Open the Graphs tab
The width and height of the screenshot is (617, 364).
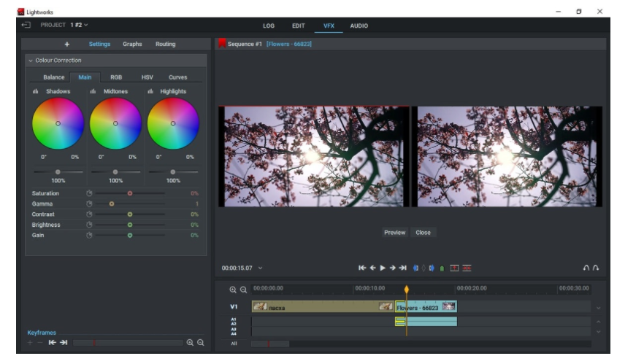click(132, 44)
